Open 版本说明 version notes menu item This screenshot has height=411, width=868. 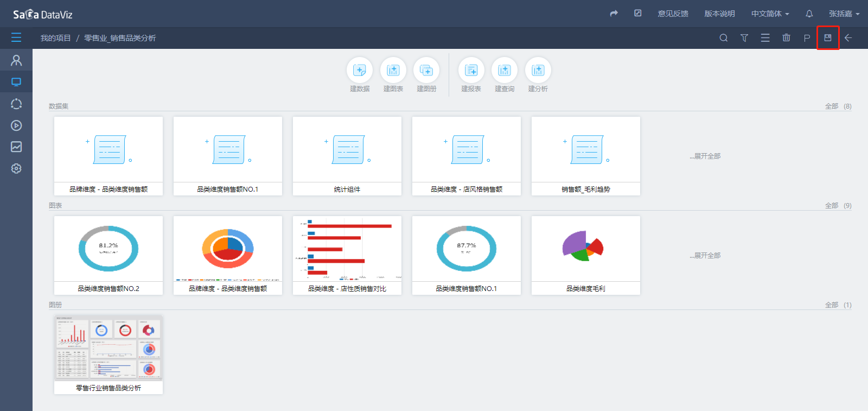pos(720,14)
